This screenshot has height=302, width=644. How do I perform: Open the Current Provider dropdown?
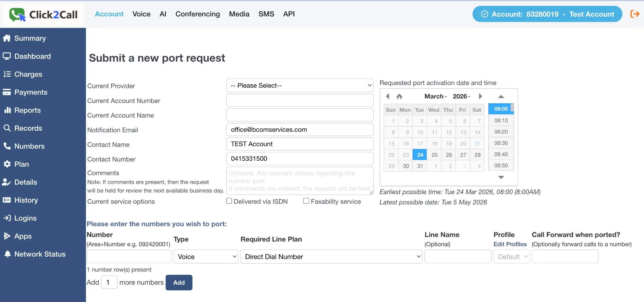(299, 85)
